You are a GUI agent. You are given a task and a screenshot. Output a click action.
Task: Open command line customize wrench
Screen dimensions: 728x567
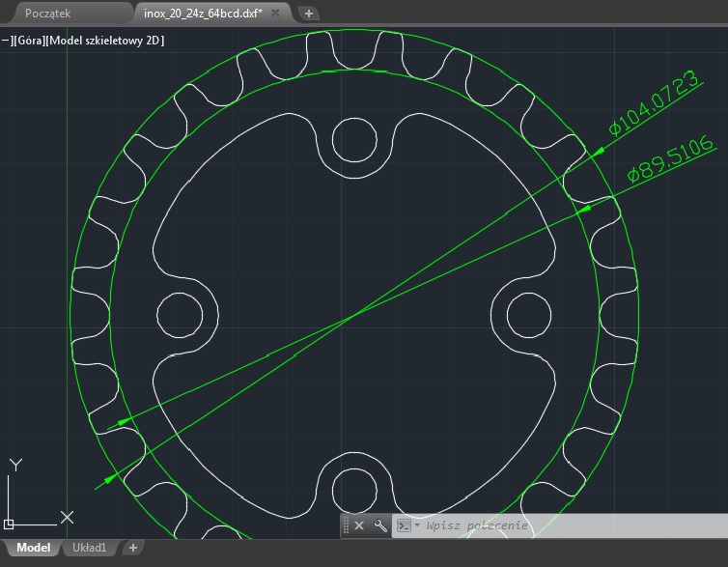(380, 525)
